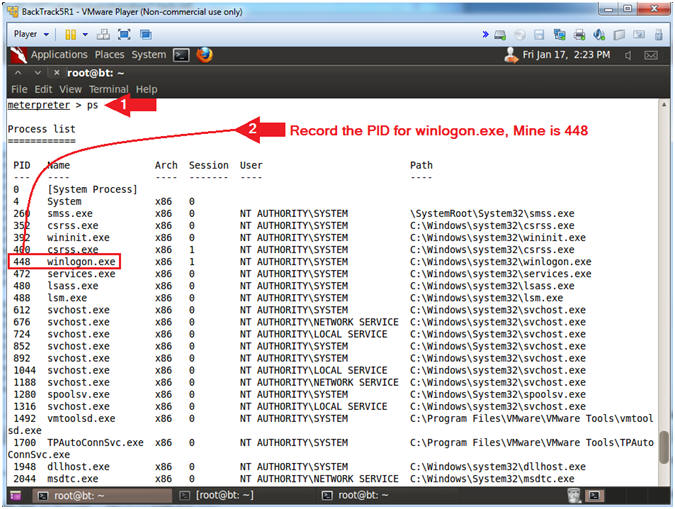Click the 'Path' column header

tap(421, 165)
